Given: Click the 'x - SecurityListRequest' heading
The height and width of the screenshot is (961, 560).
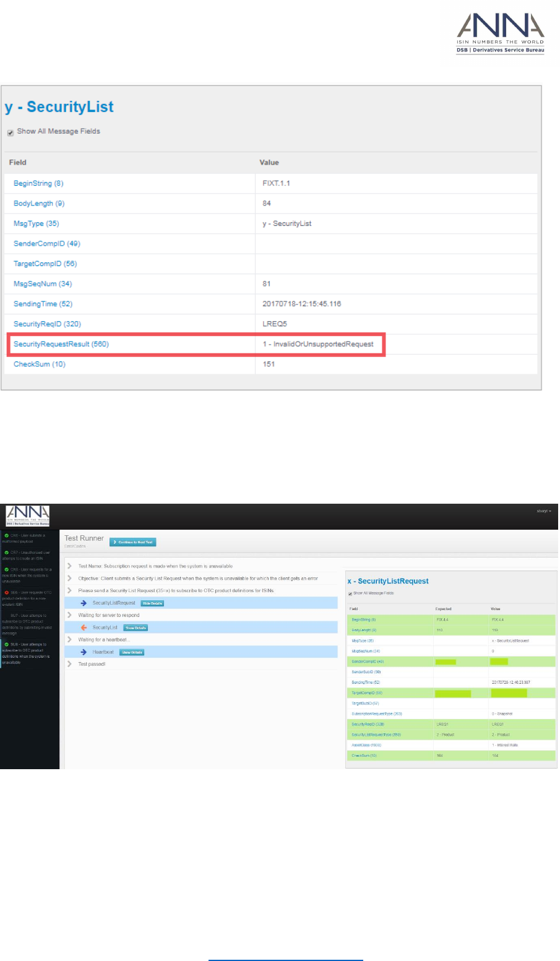Looking at the screenshot, I should 388,582.
